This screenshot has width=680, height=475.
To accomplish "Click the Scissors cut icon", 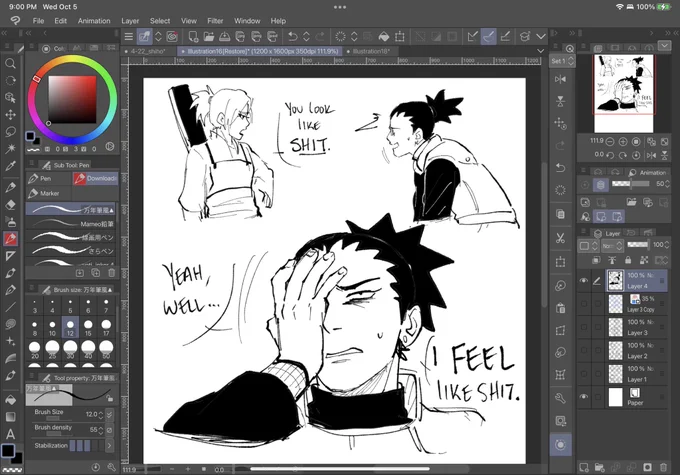I will 560,238.
